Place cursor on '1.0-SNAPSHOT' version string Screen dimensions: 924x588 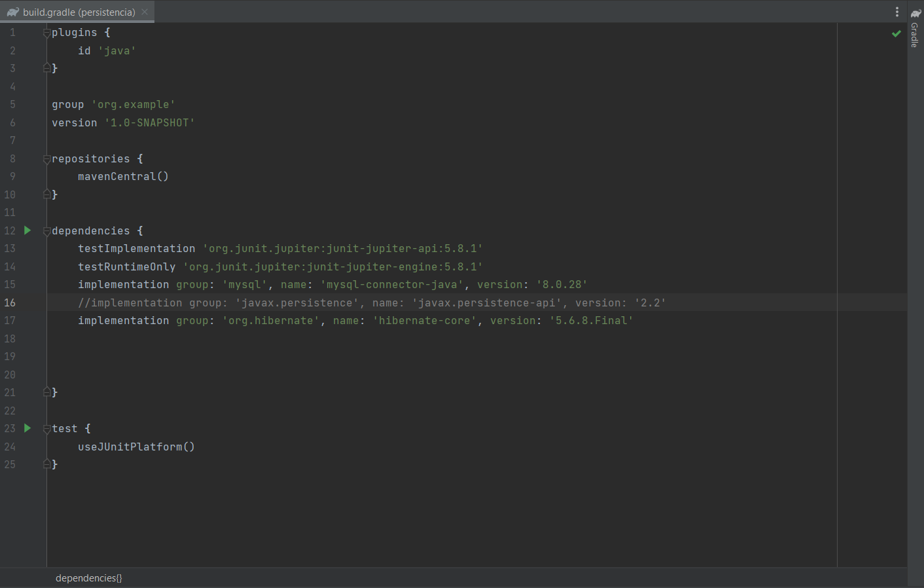tap(150, 122)
